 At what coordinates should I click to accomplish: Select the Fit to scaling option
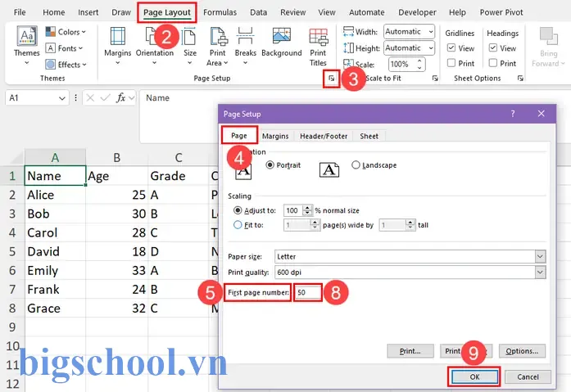[238, 225]
